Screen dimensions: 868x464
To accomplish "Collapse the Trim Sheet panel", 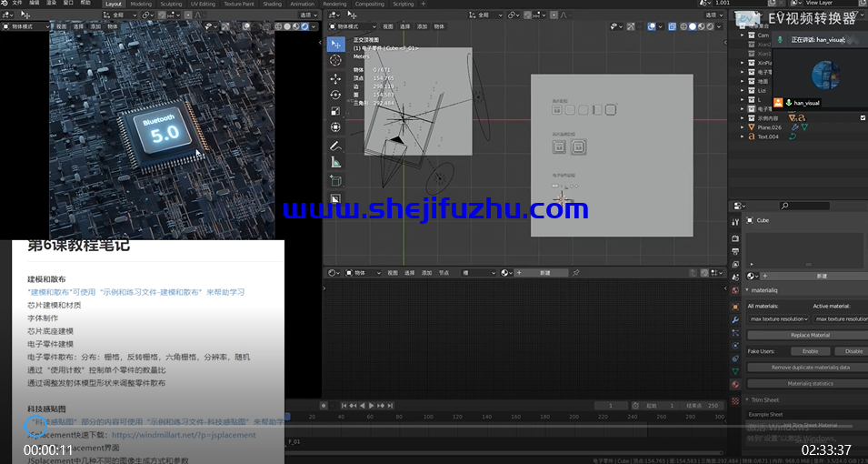I will click(747, 399).
